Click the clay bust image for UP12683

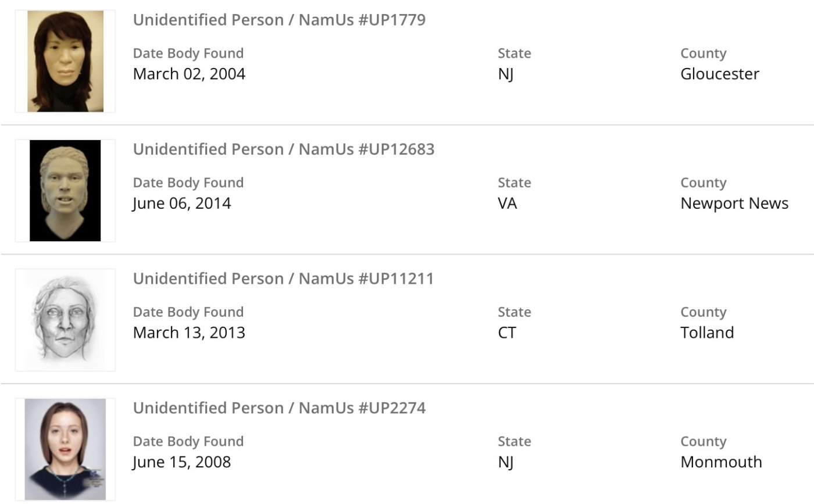pyautogui.click(x=65, y=191)
